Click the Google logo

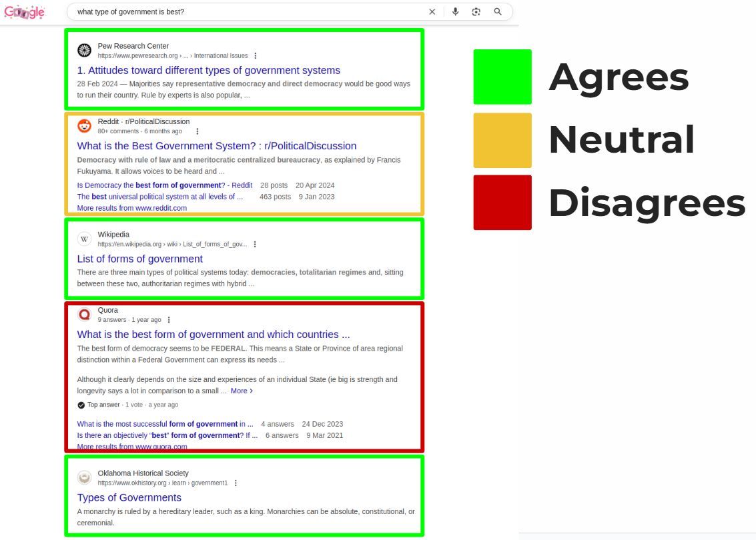[x=24, y=12]
